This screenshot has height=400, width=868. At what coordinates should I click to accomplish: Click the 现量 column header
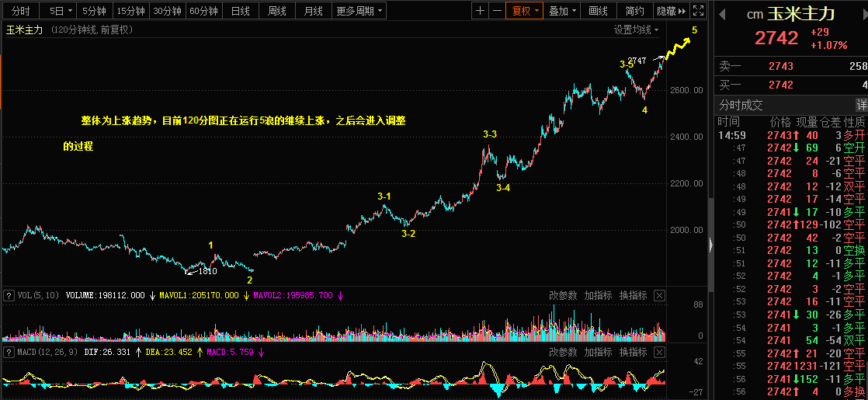tap(806, 122)
